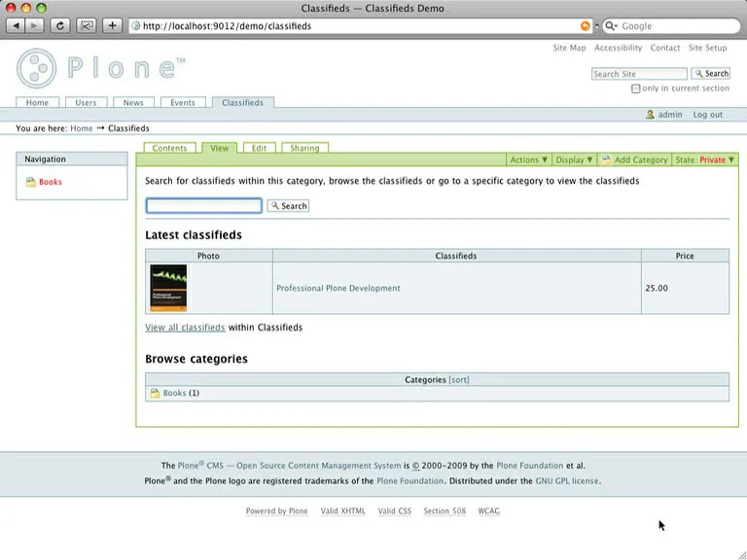This screenshot has height=560, width=747.
Task: Enable only in current section checkbox
Action: [x=635, y=88]
